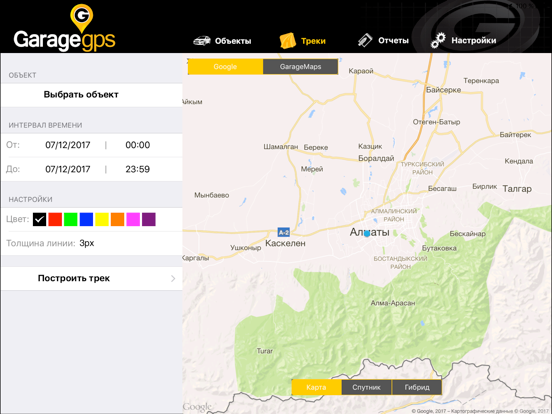
Task: Click the Бескайнар label on the map
Action: pos(468,234)
